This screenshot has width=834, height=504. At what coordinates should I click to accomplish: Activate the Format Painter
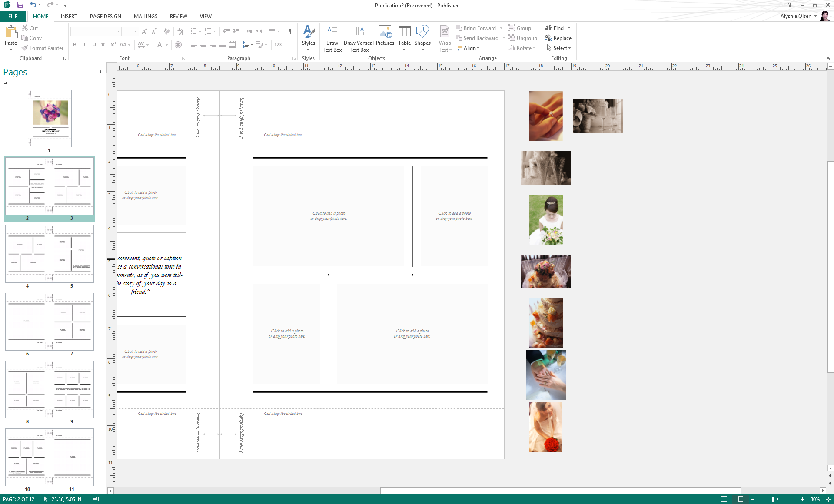click(43, 48)
